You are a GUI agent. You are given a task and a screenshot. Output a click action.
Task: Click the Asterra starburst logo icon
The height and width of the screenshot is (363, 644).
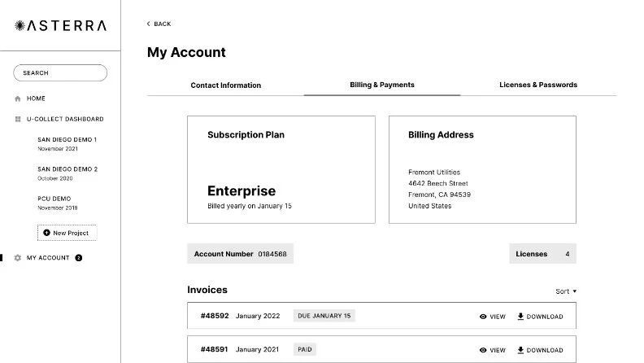click(x=20, y=26)
